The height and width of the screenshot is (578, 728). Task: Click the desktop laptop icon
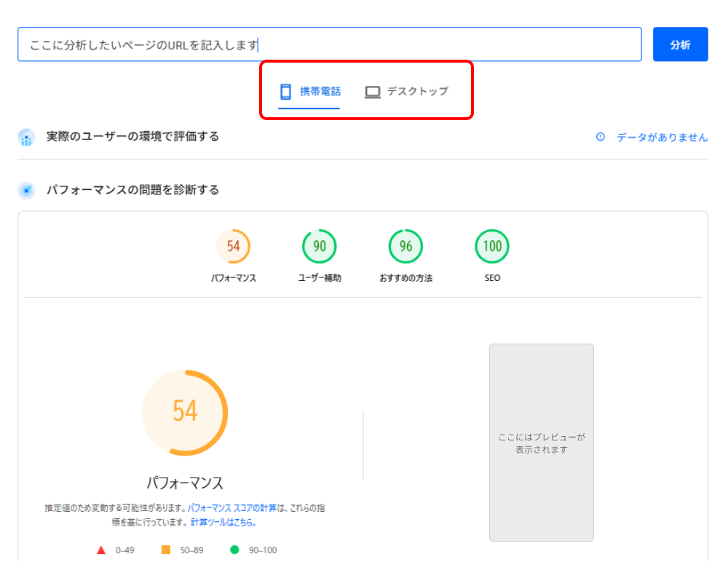(373, 92)
